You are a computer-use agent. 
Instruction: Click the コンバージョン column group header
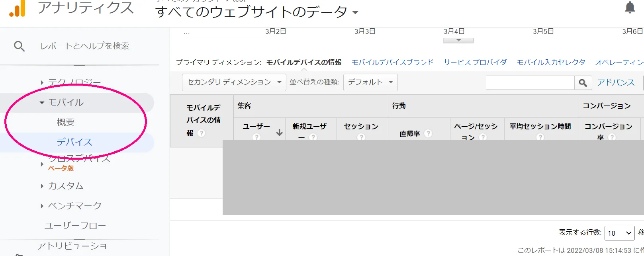pyautogui.click(x=607, y=106)
